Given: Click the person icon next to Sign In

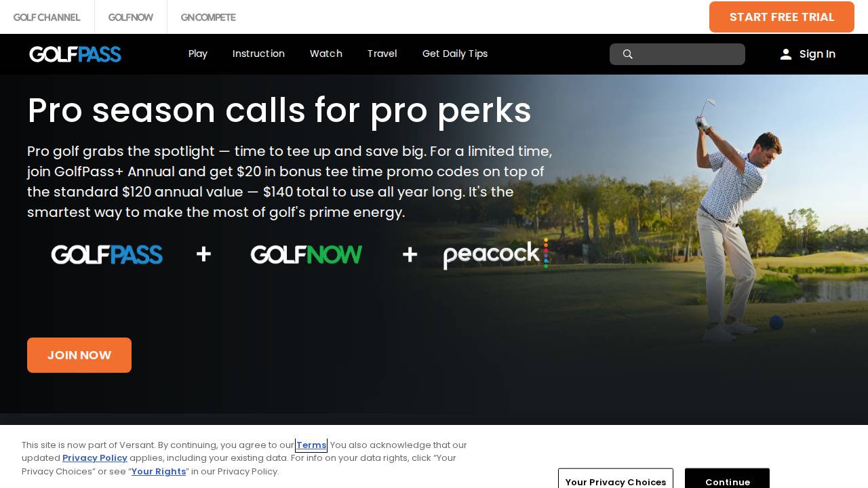Looking at the screenshot, I should [x=786, y=54].
